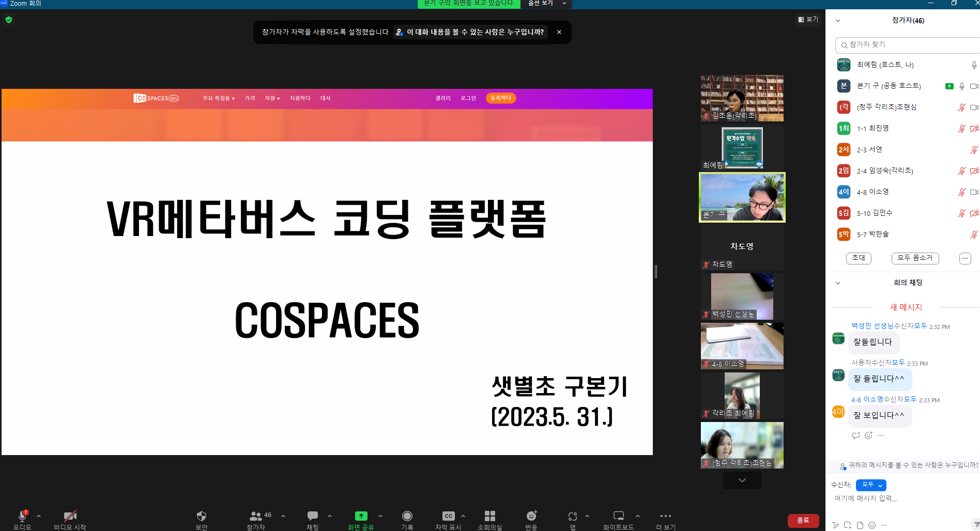Open the 반응 reactions icon

(x=531, y=516)
